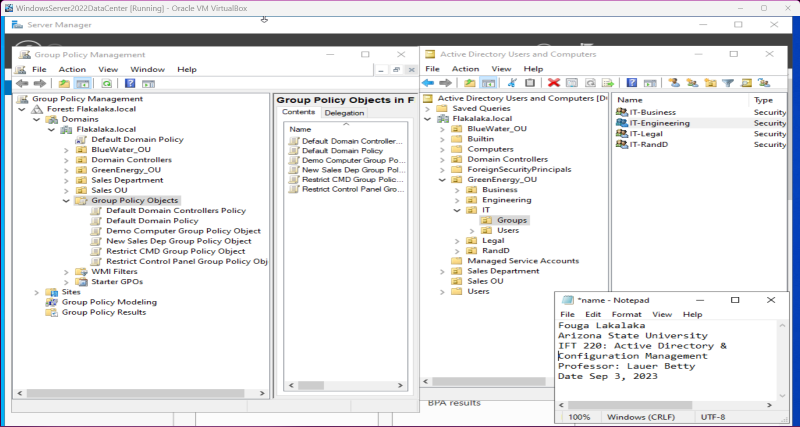
Task: Click the blue Back arrow in AD Users and Computers
Action: point(428,83)
